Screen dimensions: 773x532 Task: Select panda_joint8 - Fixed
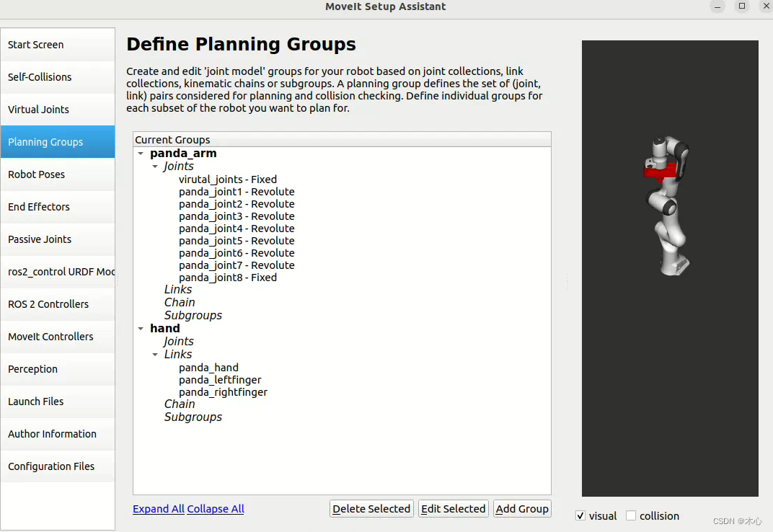tap(228, 278)
